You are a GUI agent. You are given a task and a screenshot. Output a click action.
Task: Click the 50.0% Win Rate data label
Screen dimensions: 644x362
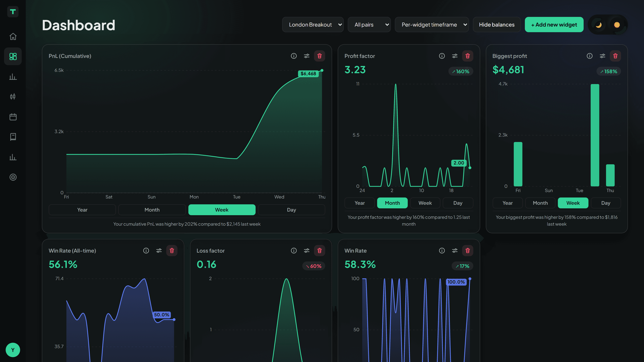161,315
